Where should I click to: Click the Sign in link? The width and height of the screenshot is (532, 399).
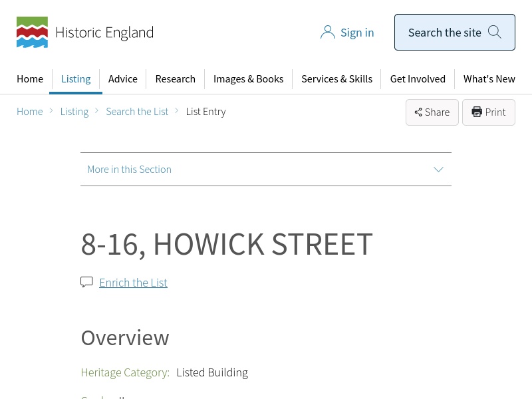[x=357, y=33]
